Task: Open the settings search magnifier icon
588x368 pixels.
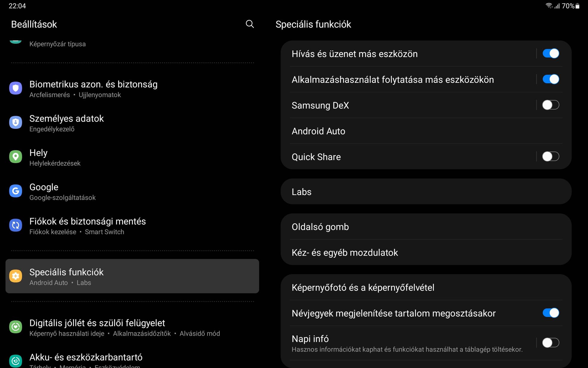Action: (x=250, y=24)
